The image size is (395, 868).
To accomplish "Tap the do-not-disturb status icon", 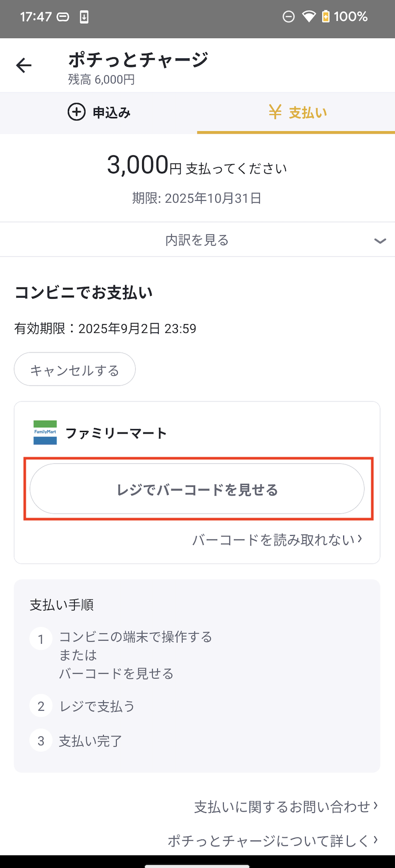I will [x=289, y=17].
